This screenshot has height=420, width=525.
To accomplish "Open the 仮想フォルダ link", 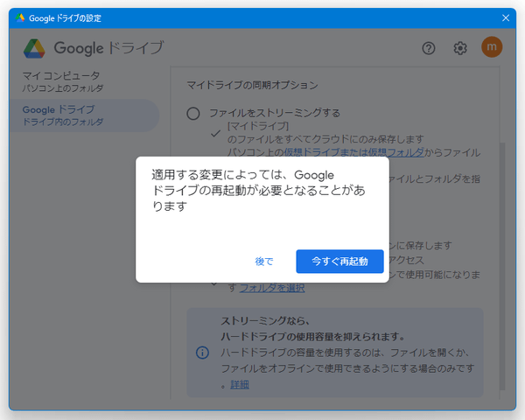I will tap(395, 151).
